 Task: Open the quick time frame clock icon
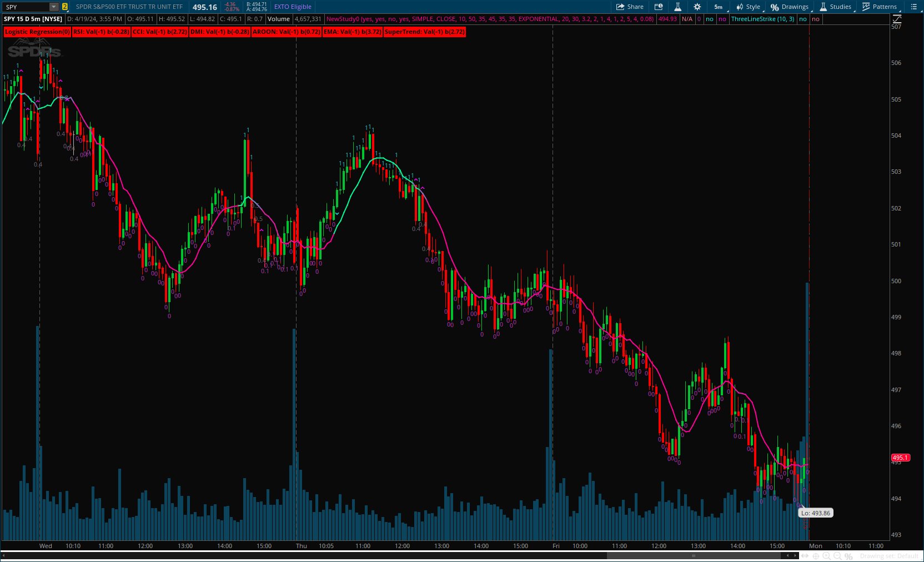click(659, 7)
